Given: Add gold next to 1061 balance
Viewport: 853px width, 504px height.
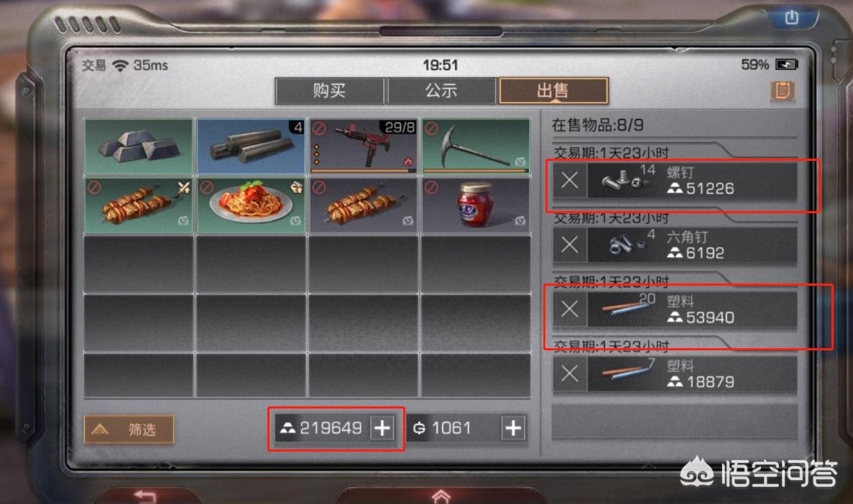Looking at the screenshot, I should click(x=514, y=428).
